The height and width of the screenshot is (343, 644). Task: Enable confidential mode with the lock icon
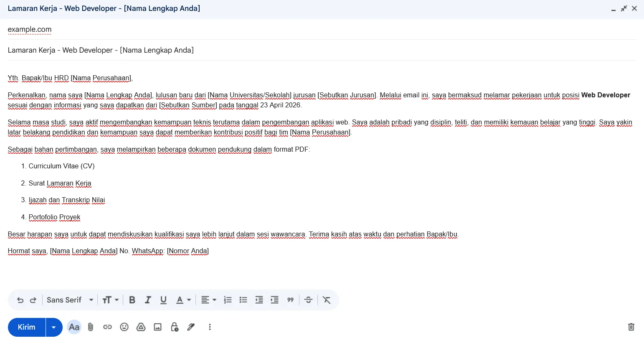point(174,327)
